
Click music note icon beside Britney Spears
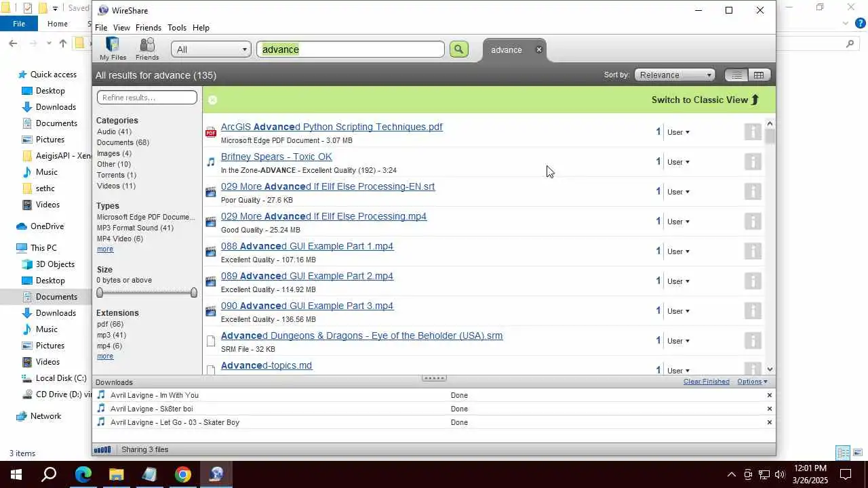click(211, 162)
